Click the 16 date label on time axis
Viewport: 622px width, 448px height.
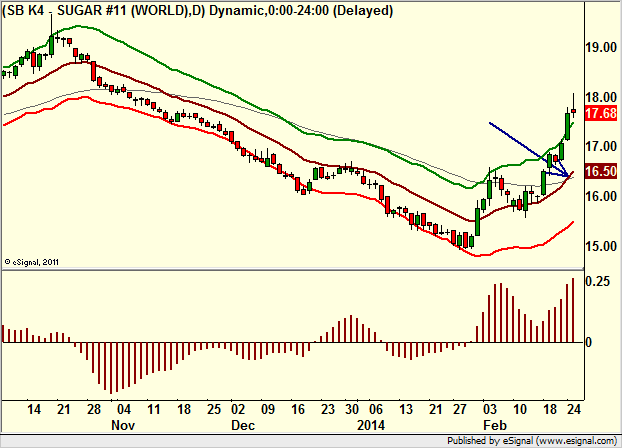click(298, 409)
